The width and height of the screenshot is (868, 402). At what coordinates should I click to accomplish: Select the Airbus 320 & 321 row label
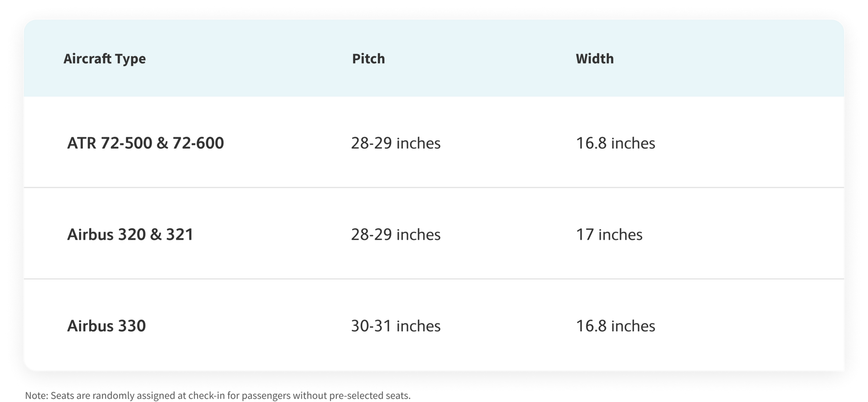point(130,235)
